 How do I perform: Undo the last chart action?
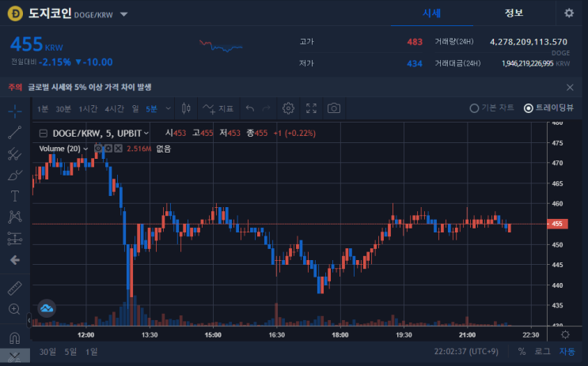[250, 108]
